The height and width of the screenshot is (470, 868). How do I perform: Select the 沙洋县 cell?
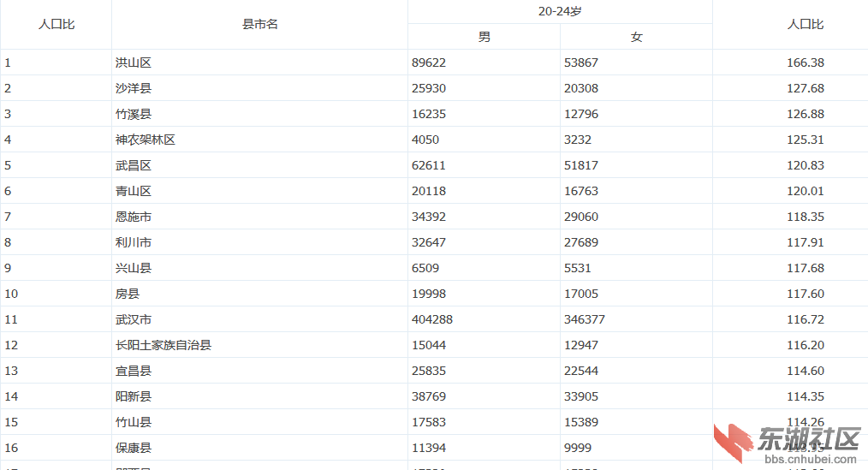[x=259, y=88]
